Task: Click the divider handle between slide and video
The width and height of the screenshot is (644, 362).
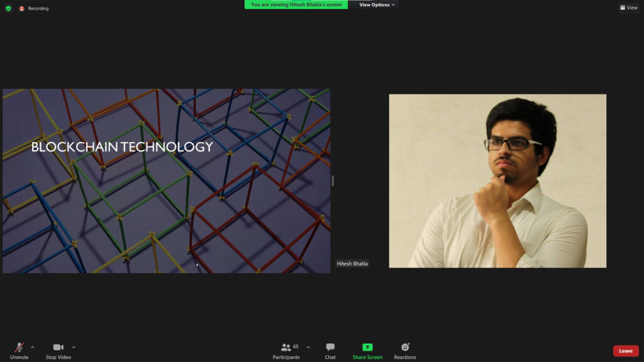Action: (x=333, y=181)
